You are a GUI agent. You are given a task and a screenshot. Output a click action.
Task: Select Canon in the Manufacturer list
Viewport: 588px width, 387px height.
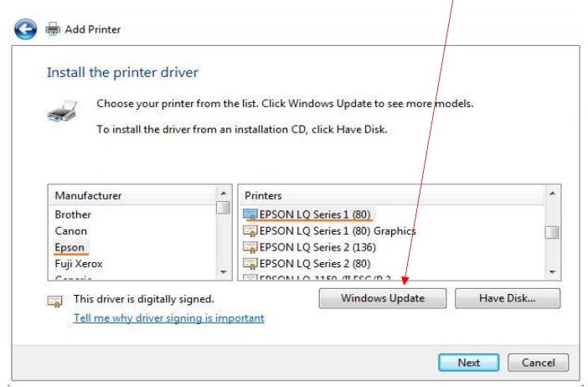click(x=71, y=231)
